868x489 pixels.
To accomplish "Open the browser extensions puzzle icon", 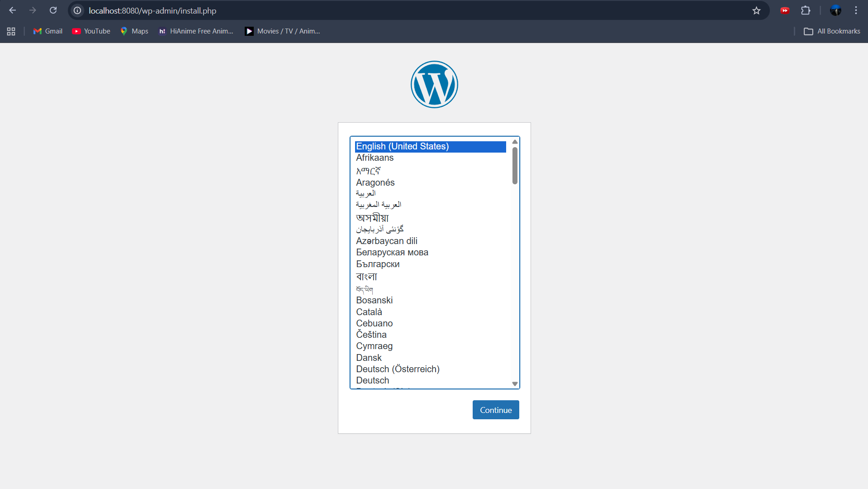I will (806, 10).
